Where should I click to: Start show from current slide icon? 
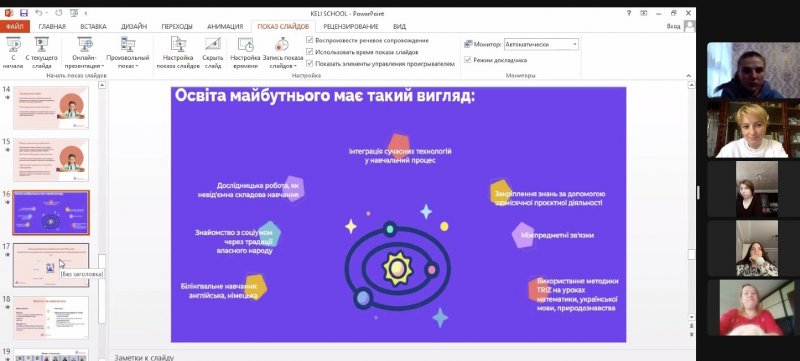tap(41, 45)
